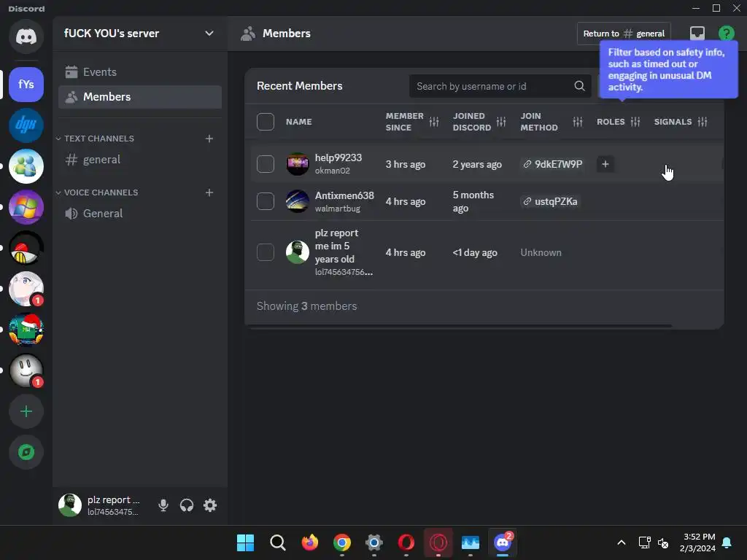This screenshot has width=747, height=560.
Task: Select all members checkbox
Action: (x=266, y=122)
